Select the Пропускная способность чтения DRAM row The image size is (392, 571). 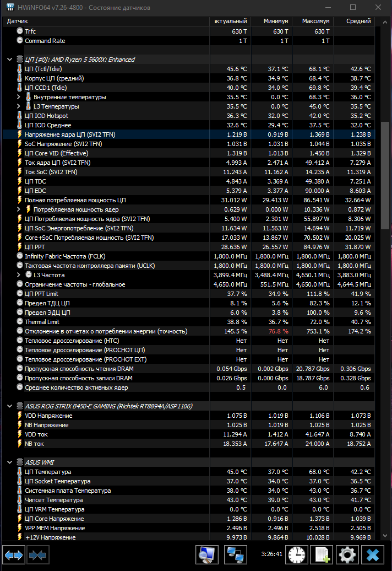[189, 369]
